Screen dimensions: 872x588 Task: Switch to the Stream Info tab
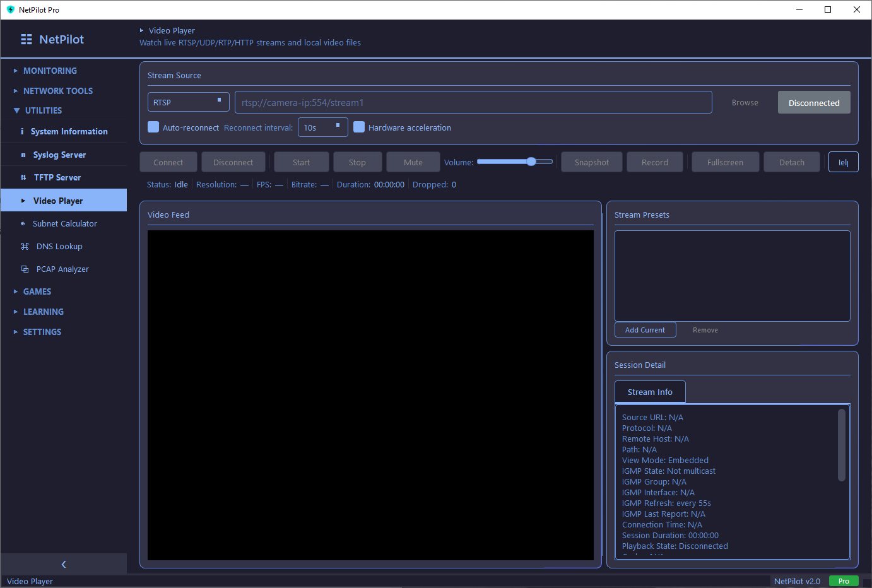pyautogui.click(x=650, y=392)
